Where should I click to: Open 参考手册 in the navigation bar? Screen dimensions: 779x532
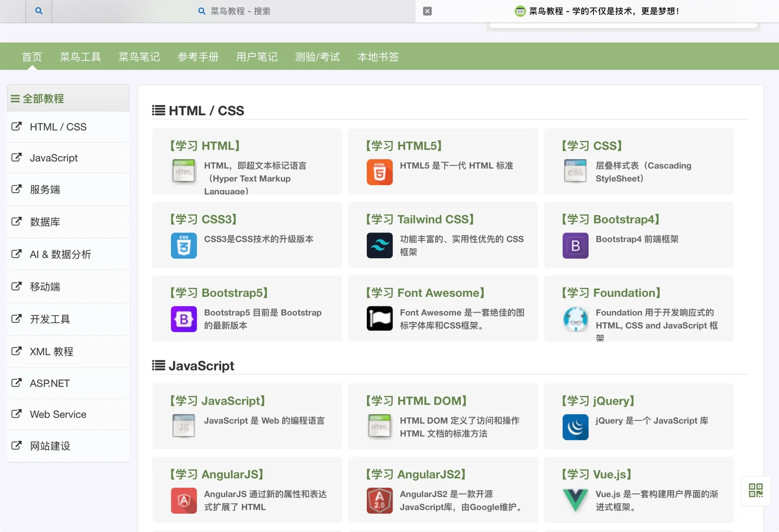click(198, 57)
